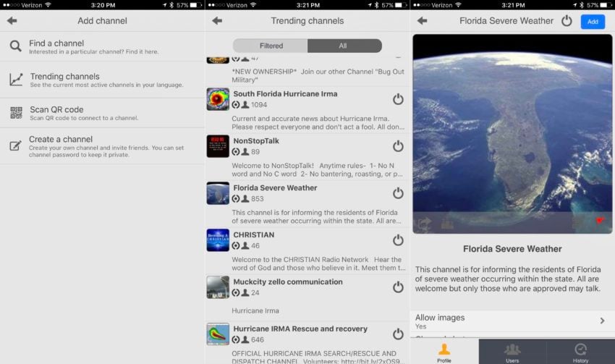Open Florida Severe Weather list thumbnail
The height and width of the screenshot is (364, 615).
coord(218,193)
